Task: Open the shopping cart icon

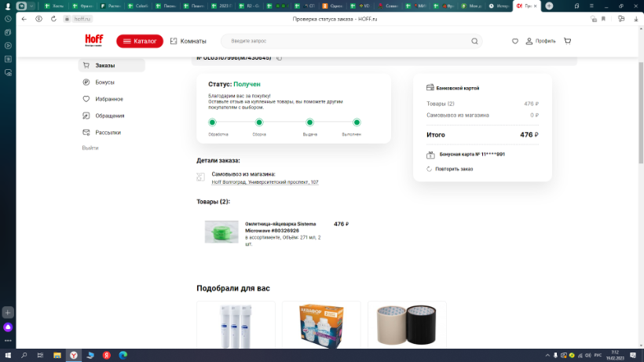Action: [x=568, y=41]
